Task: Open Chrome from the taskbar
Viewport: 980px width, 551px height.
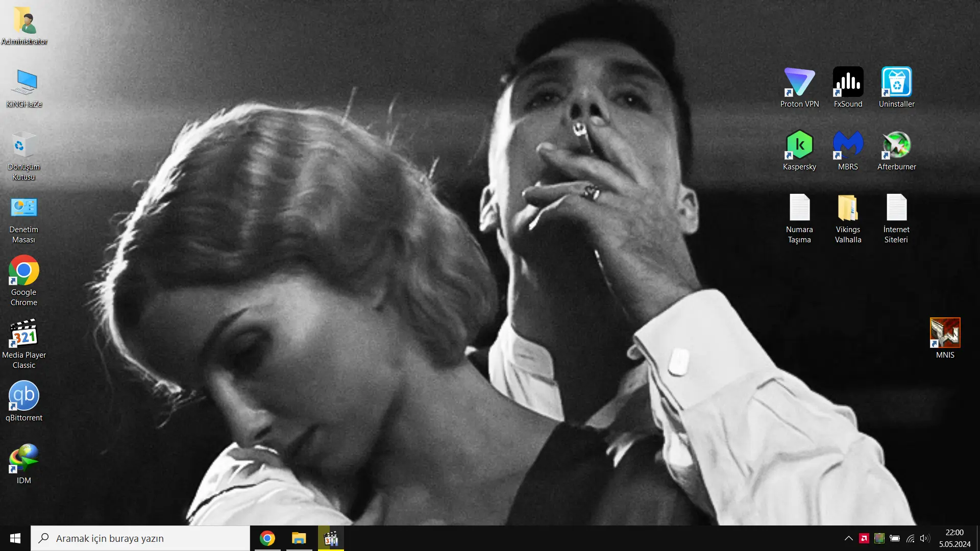Action: pos(267,538)
